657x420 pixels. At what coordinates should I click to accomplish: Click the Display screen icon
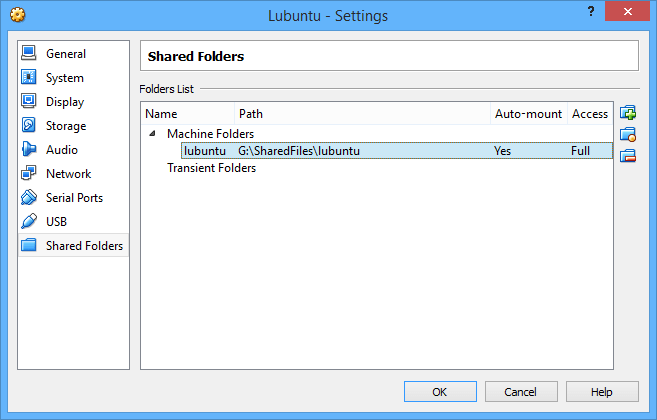click(x=28, y=102)
